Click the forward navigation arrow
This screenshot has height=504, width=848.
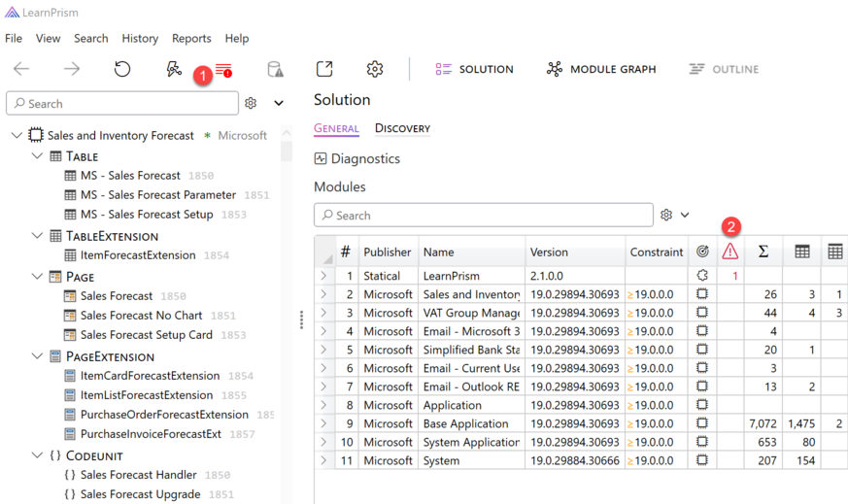pos(71,69)
